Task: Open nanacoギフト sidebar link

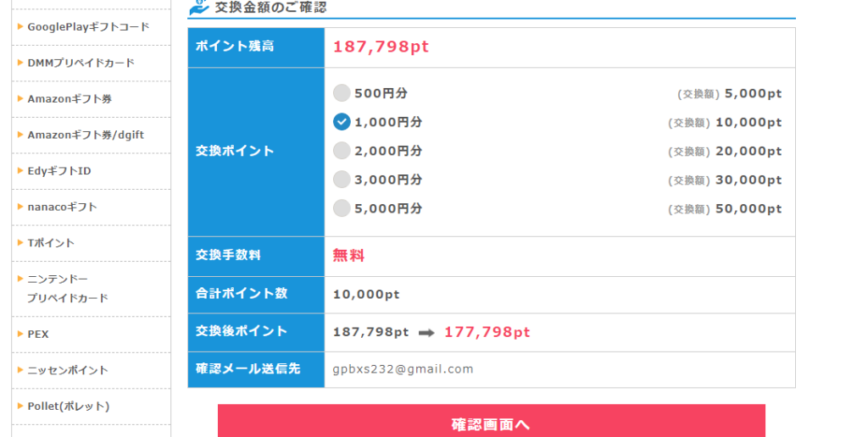Action: pyautogui.click(x=62, y=207)
